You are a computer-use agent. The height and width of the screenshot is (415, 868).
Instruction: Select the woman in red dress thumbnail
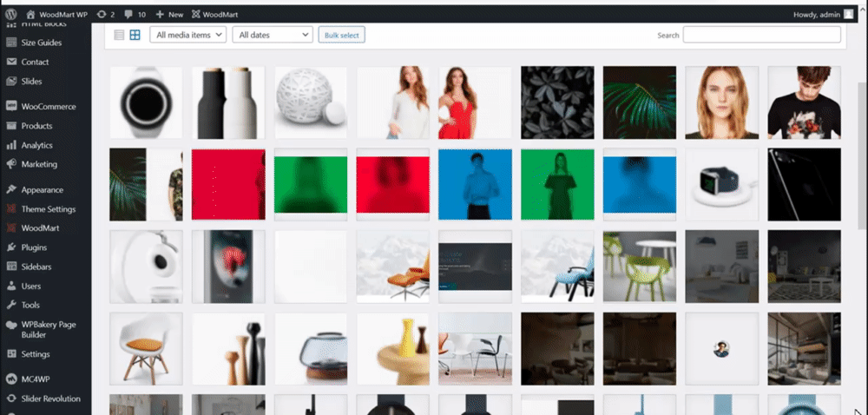point(475,102)
